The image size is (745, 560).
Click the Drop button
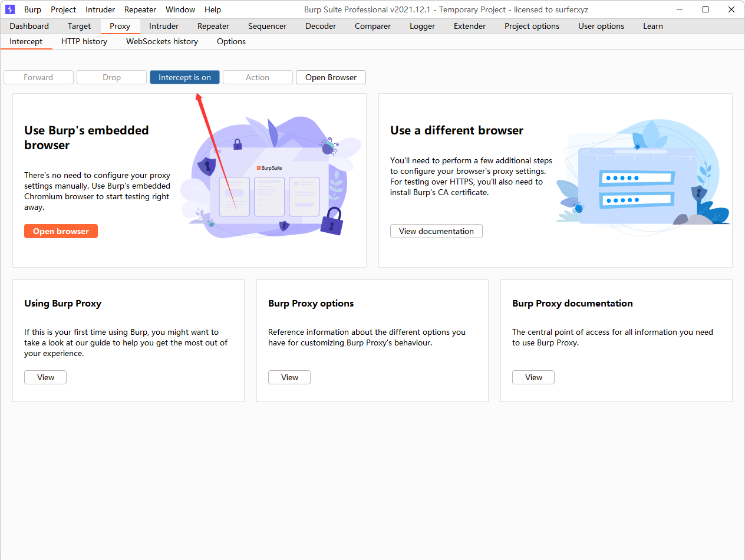111,77
